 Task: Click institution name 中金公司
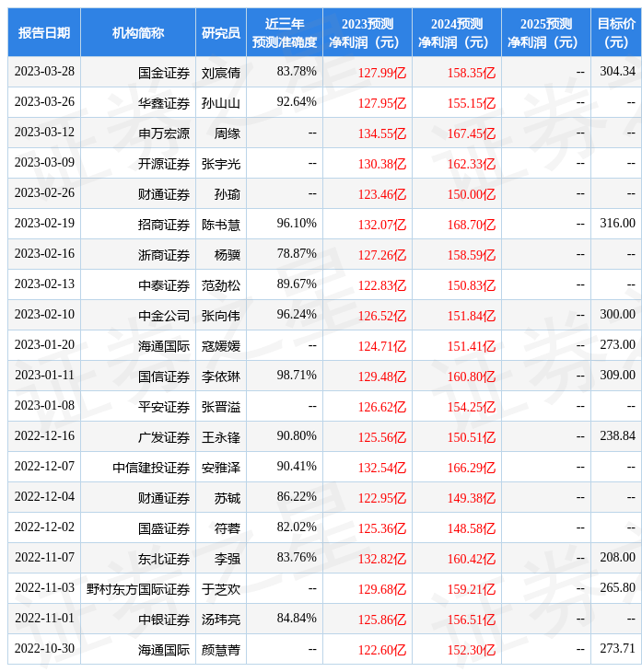point(164,317)
